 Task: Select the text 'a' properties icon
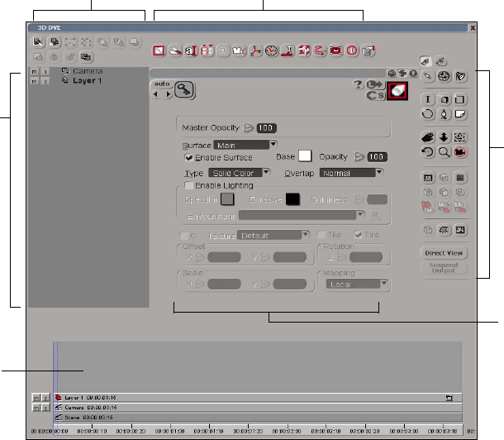pyautogui.click(x=191, y=50)
